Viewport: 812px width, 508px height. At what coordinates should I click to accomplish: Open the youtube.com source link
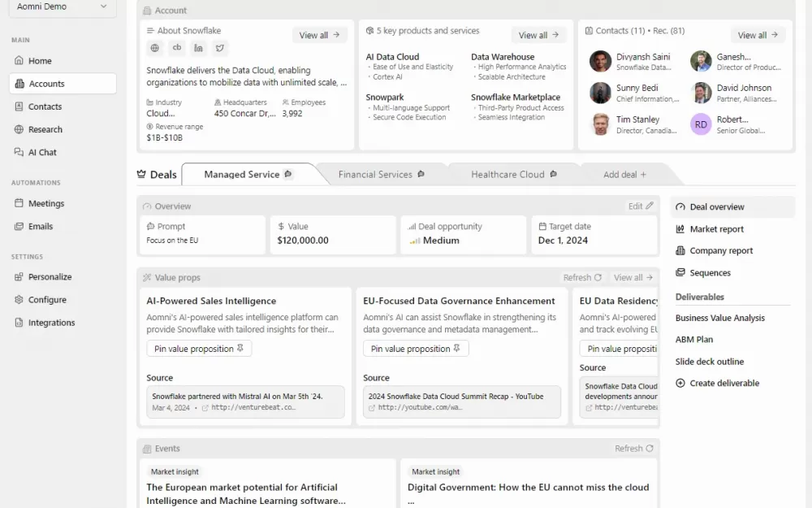420,407
